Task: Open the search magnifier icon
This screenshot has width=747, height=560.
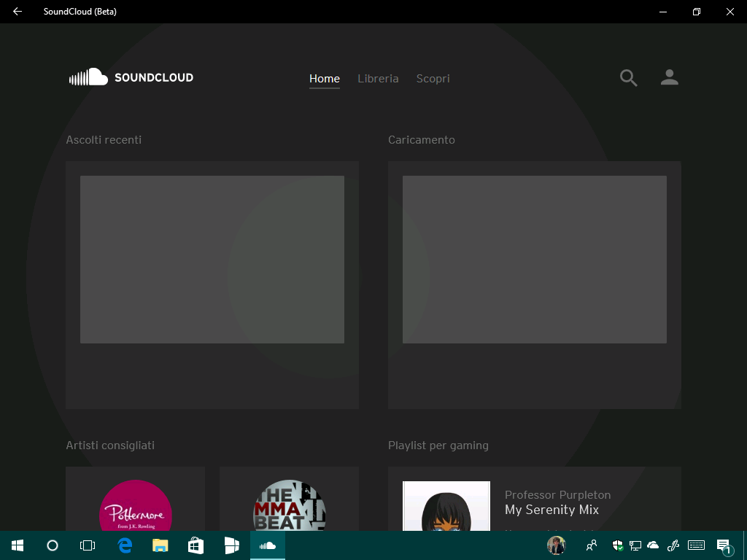Action: (x=628, y=77)
